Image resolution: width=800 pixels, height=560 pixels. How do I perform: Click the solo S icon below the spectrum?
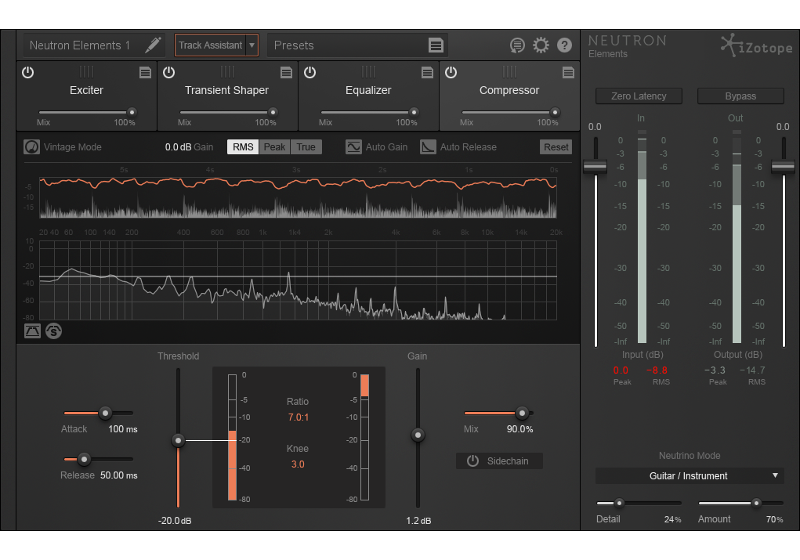[54, 331]
